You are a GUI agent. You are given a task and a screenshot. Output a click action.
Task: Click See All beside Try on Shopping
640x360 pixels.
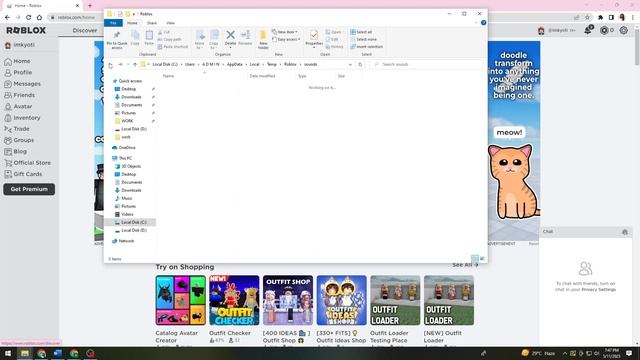[465, 265]
